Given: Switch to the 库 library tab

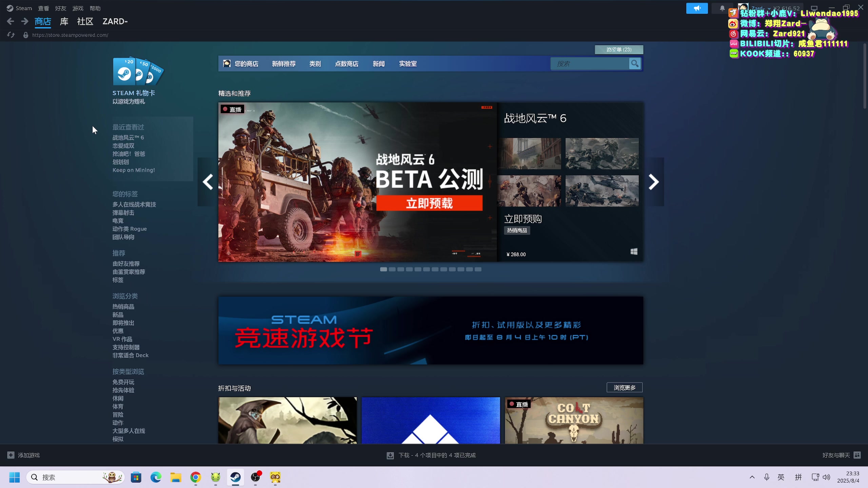Looking at the screenshot, I should (x=64, y=21).
